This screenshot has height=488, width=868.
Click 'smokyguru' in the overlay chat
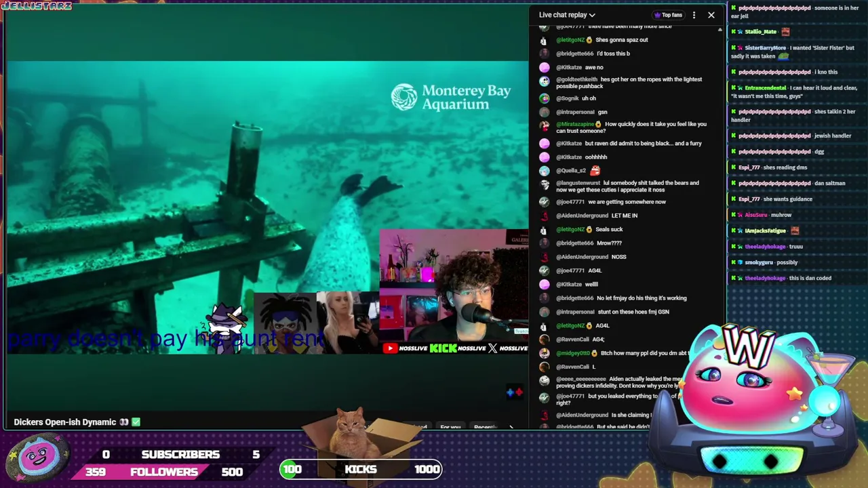click(x=758, y=262)
